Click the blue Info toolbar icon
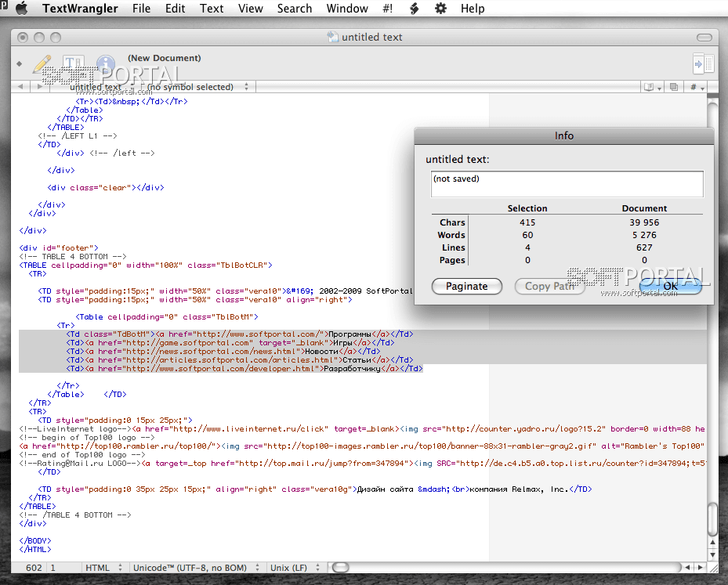Image resolution: width=728 pixels, height=585 pixels. coord(105,64)
